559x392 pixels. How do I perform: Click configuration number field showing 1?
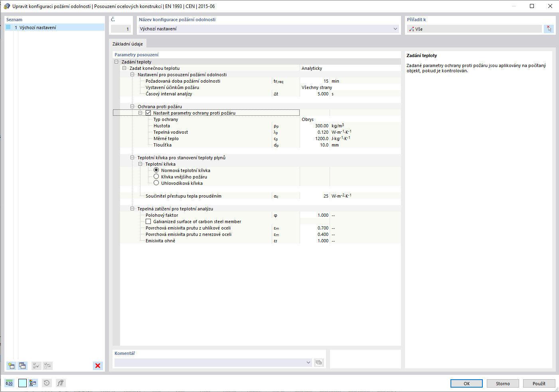(x=121, y=29)
